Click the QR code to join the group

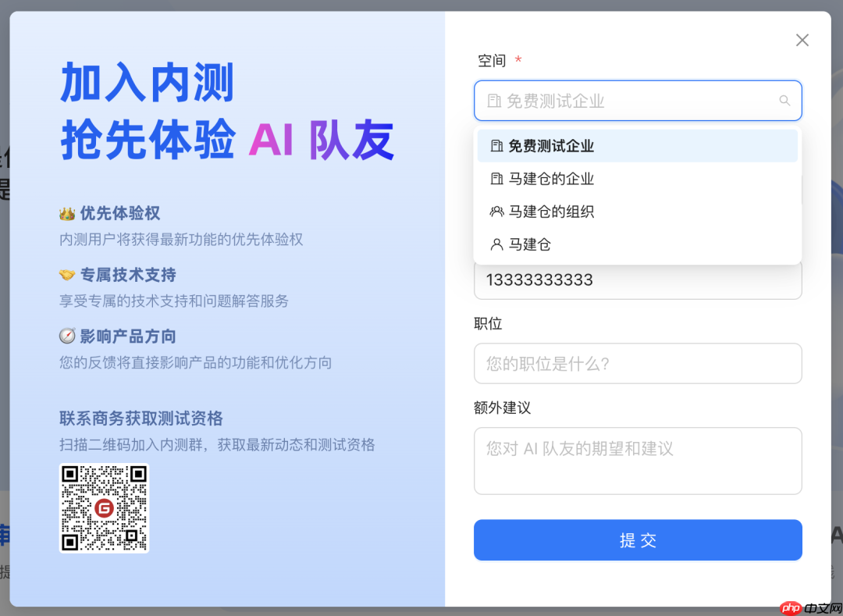[x=104, y=508]
